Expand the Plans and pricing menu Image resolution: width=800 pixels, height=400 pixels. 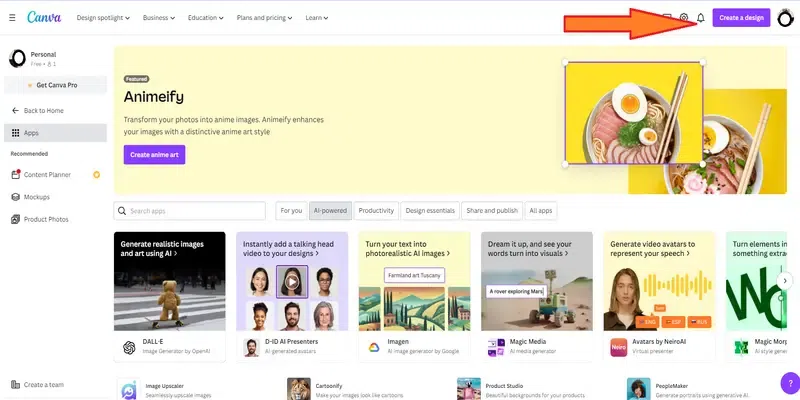[x=264, y=18]
